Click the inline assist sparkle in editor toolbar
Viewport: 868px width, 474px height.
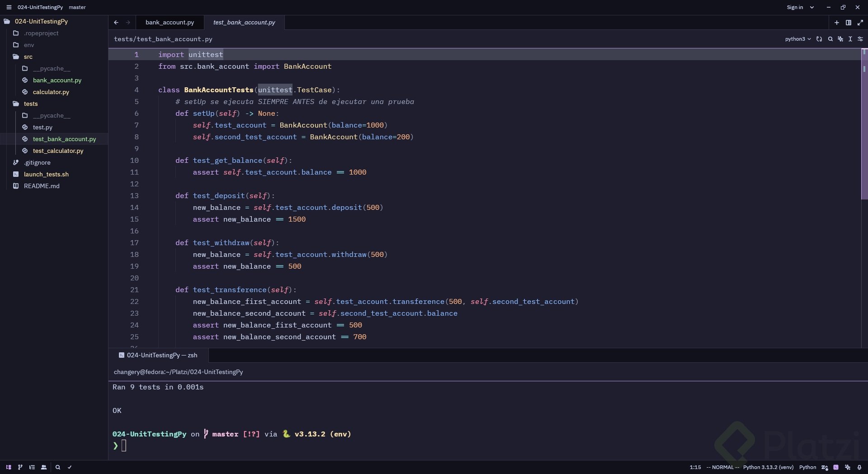point(840,39)
